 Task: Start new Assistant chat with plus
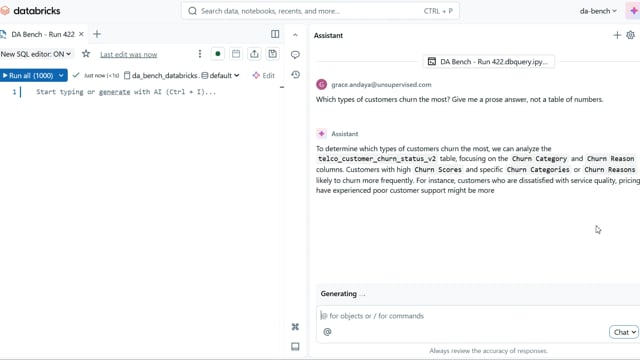click(617, 36)
